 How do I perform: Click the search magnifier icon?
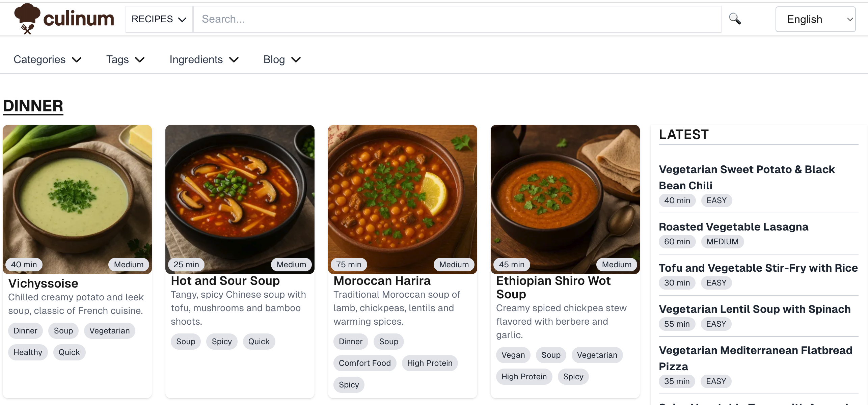(x=735, y=19)
